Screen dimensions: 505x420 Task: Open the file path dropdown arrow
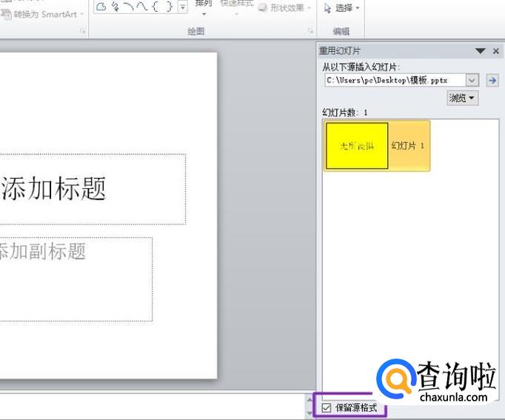(x=472, y=80)
